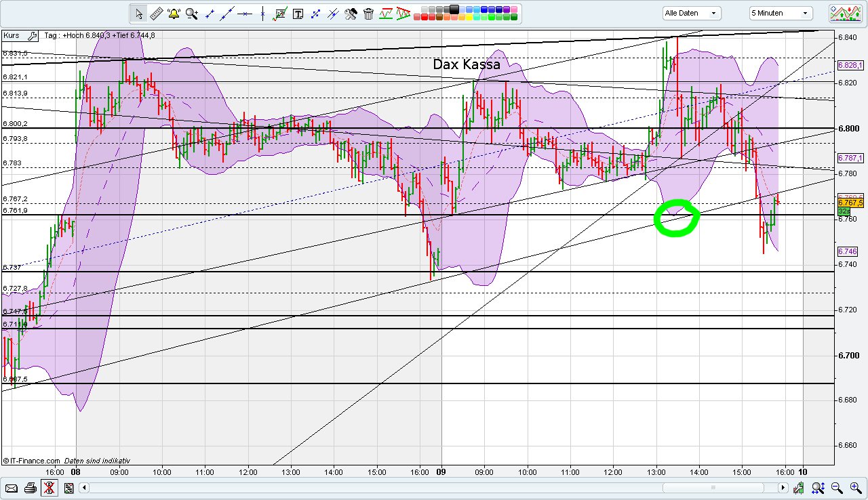Zoom in using the plus magnifier
The width and height of the screenshot is (868, 500).
(855, 488)
